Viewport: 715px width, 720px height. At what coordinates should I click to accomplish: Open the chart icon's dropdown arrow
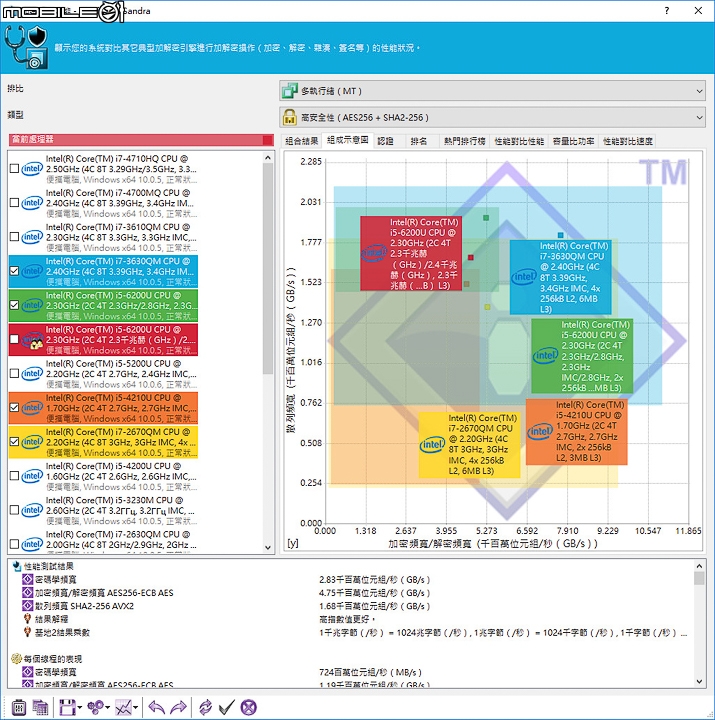136,708
